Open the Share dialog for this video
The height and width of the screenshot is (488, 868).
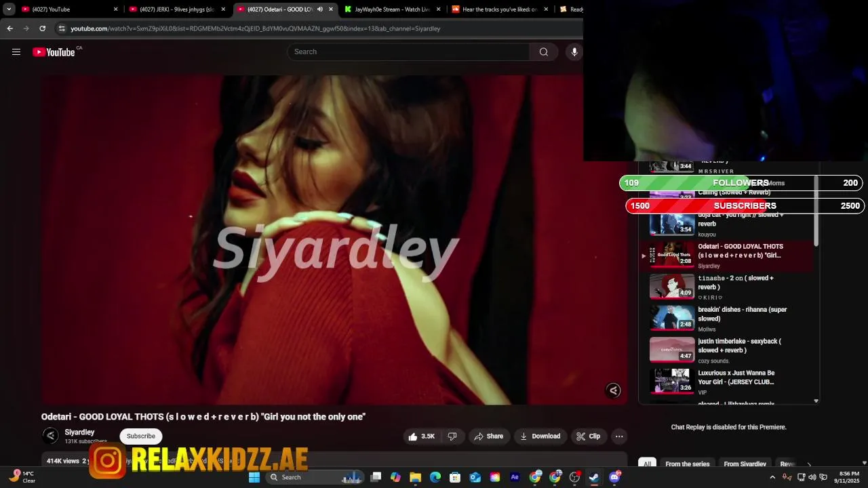click(x=489, y=436)
